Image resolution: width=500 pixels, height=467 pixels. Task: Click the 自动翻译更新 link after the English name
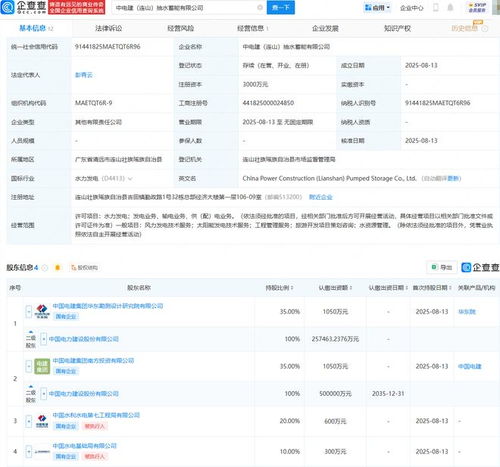coord(441,178)
